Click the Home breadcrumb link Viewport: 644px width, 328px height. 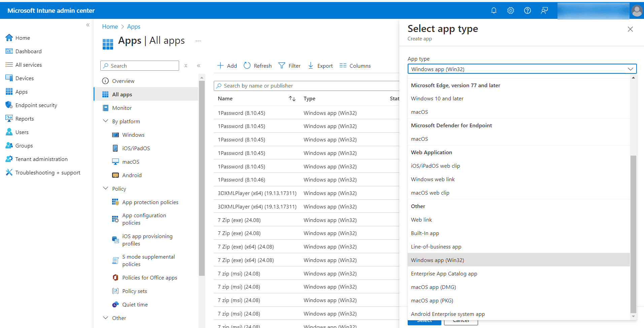(x=110, y=27)
